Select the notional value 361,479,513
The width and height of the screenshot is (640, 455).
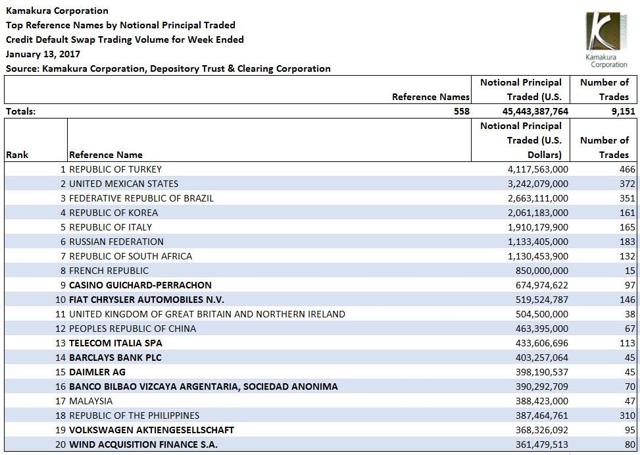(x=542, y=444)
